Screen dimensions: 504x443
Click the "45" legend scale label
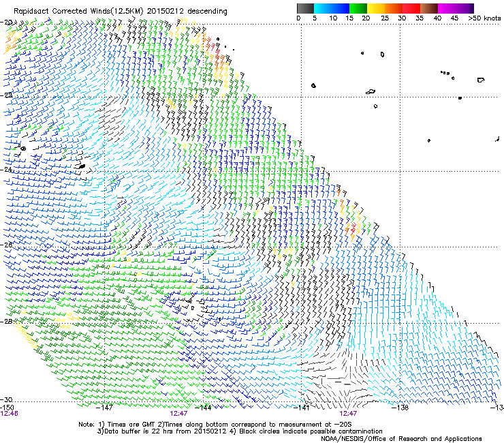[x=454, y=18]
